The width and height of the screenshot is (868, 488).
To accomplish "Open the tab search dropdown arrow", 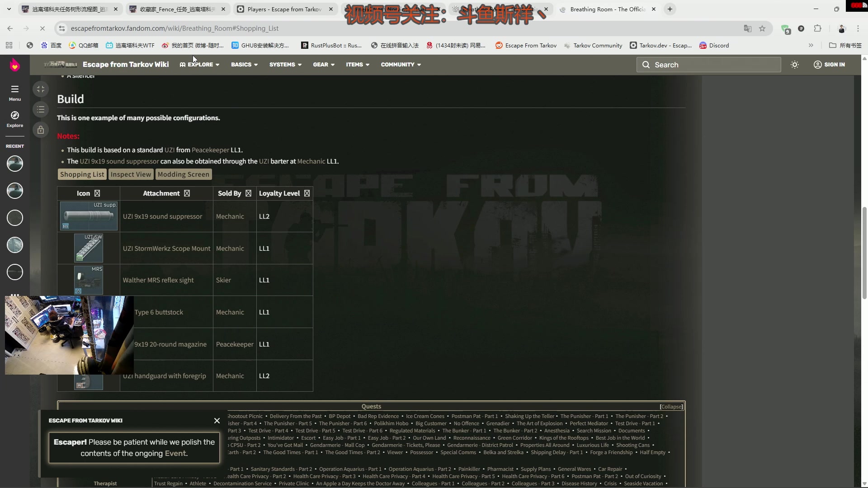I will click(x=9, y=9).
